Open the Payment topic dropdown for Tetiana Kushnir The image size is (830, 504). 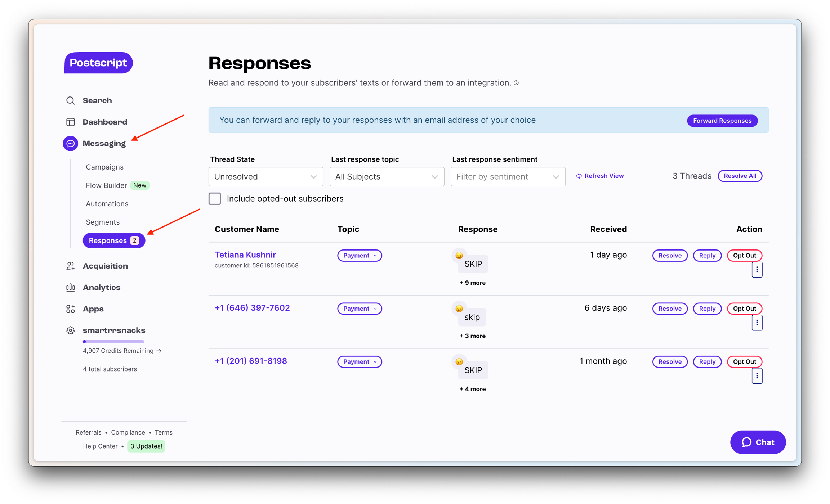[360, 255]
